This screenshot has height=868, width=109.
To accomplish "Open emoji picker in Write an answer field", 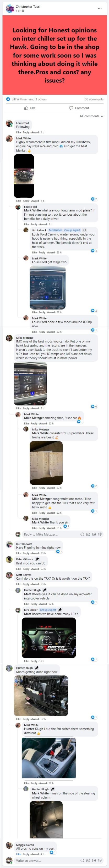I will [82, 861].
